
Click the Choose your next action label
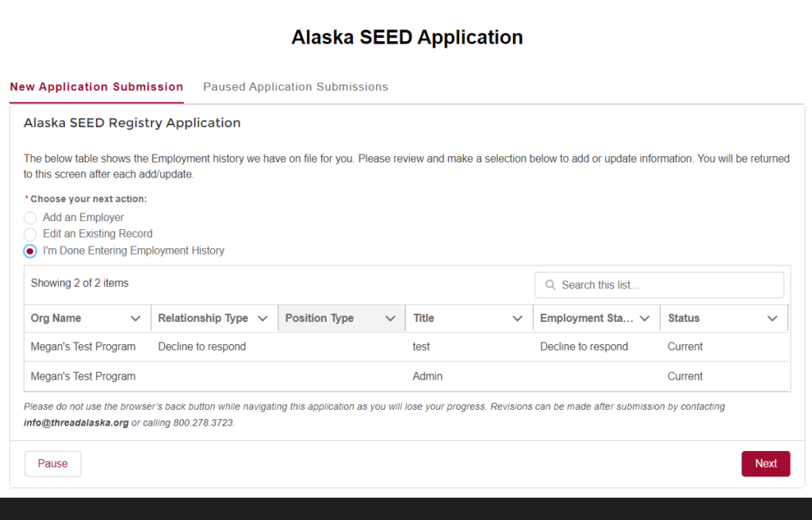coord(88,199)
